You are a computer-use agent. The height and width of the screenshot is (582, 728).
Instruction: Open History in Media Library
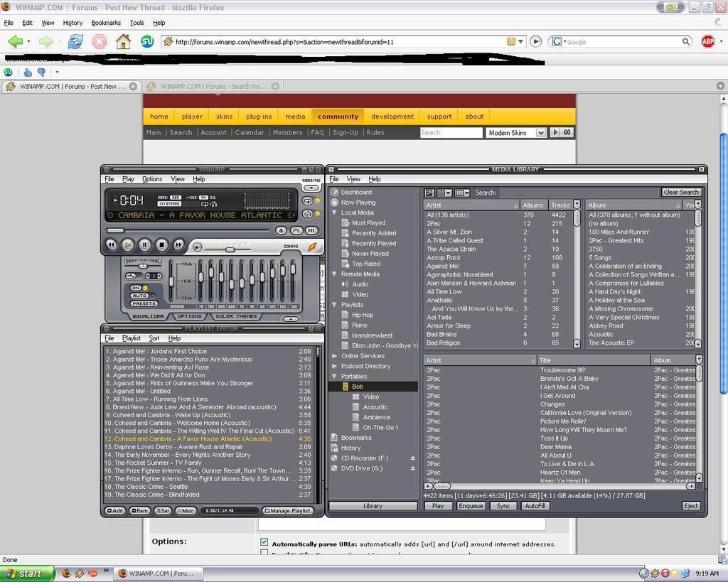(350, 448)
